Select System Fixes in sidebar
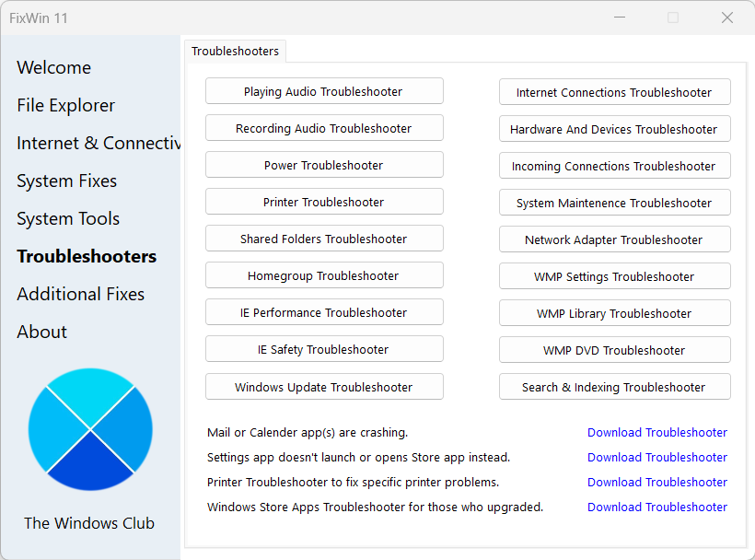 click(67, 181)
